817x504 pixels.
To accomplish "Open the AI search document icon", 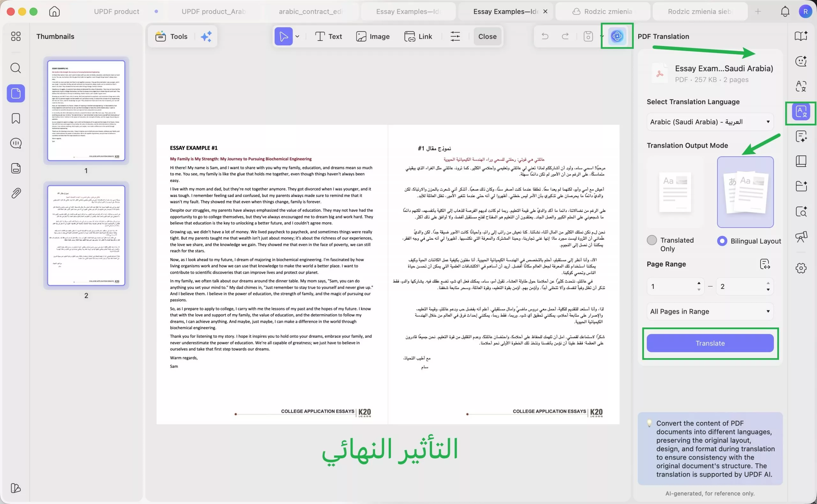I will 801,211.
